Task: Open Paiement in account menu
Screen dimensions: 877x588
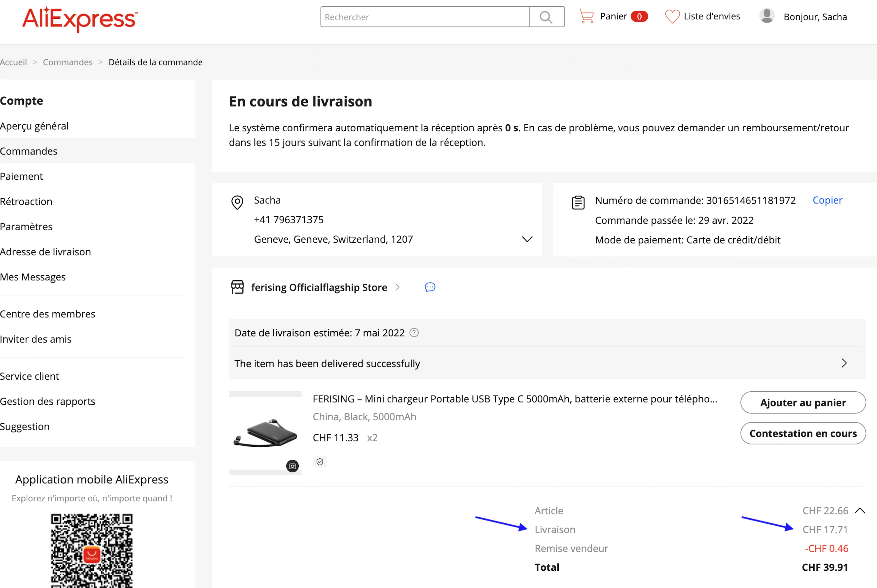Action: [21, 176]
